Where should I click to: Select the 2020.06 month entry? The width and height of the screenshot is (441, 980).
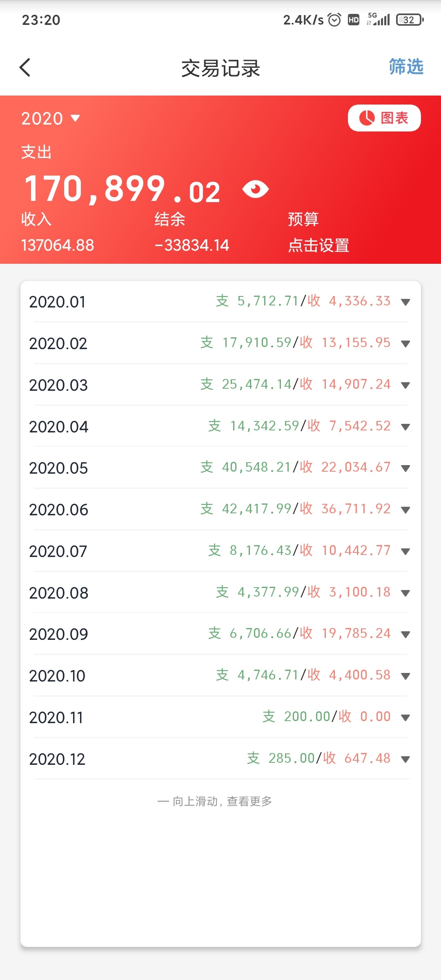point(220,510)
